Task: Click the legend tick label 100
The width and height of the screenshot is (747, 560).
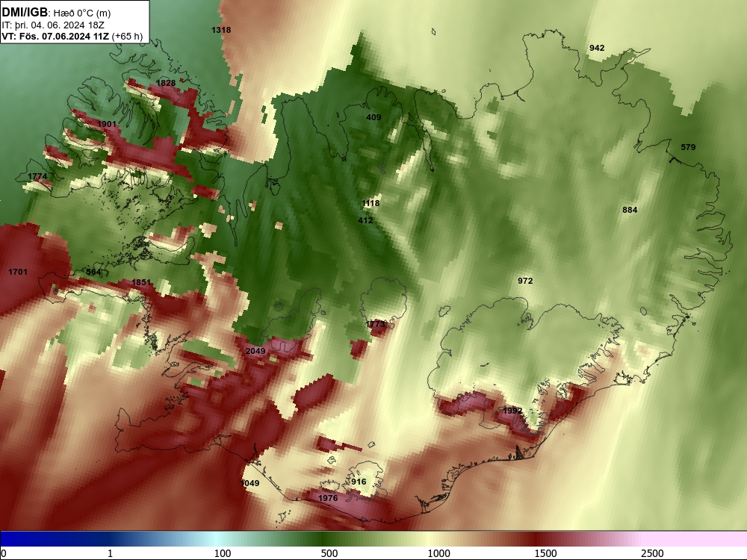Action: 223,553
